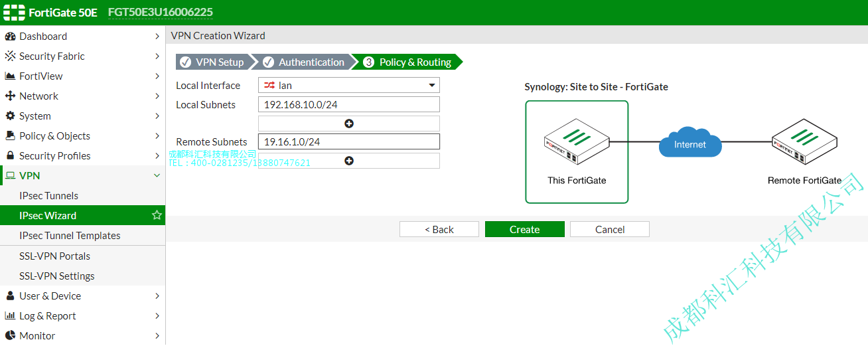Click the Policy & Objects icon
The width and height of the screenshot is (868, 346).
[10, 136]
